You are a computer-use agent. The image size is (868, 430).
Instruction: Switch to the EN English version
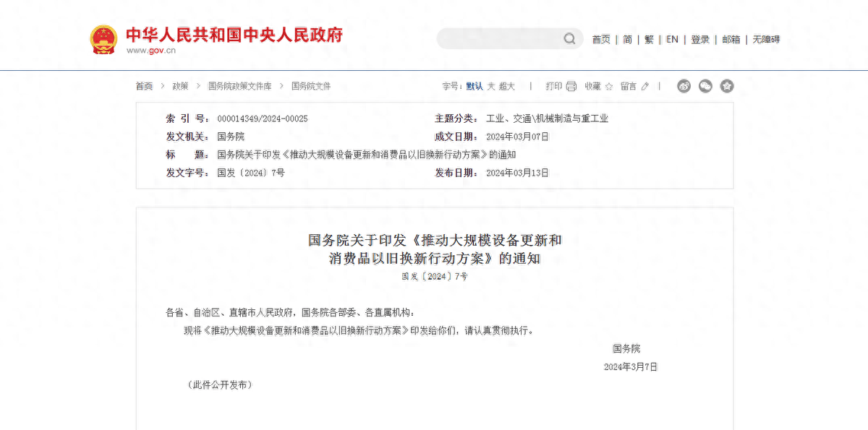pos(672,40)
